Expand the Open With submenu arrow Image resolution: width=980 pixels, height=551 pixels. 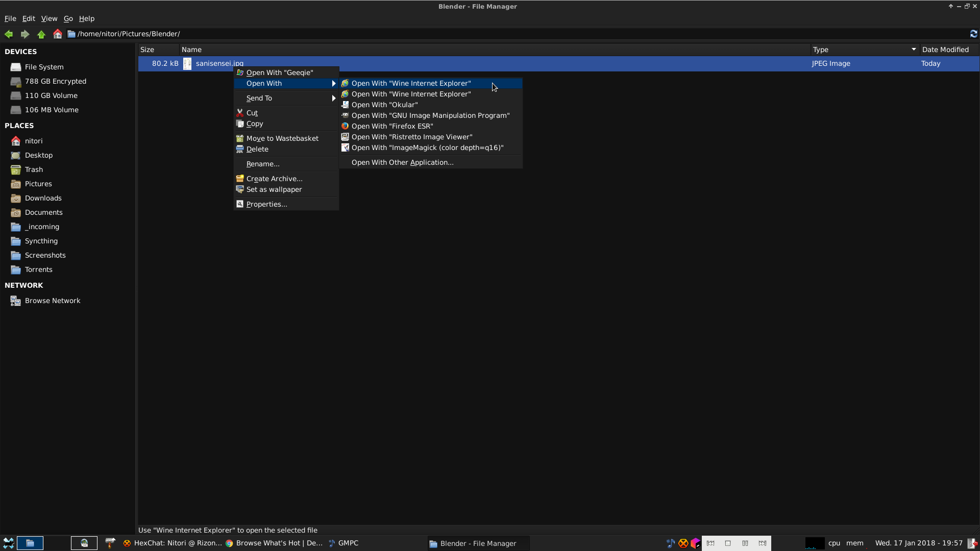[334, 83]
